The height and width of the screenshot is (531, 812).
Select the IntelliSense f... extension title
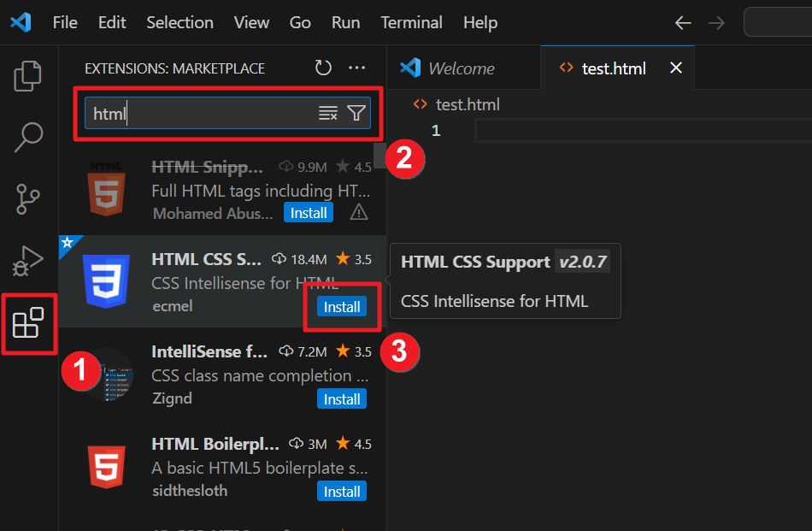click(x=209, y=351)
